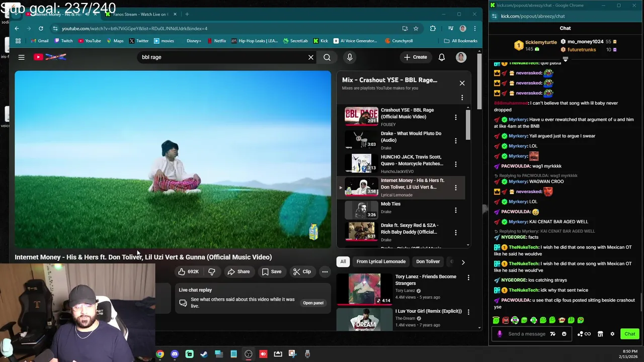644x362 pixels.
Task: Open the YouTube guide hamburger menu
Action: click(x=21, y=57)
